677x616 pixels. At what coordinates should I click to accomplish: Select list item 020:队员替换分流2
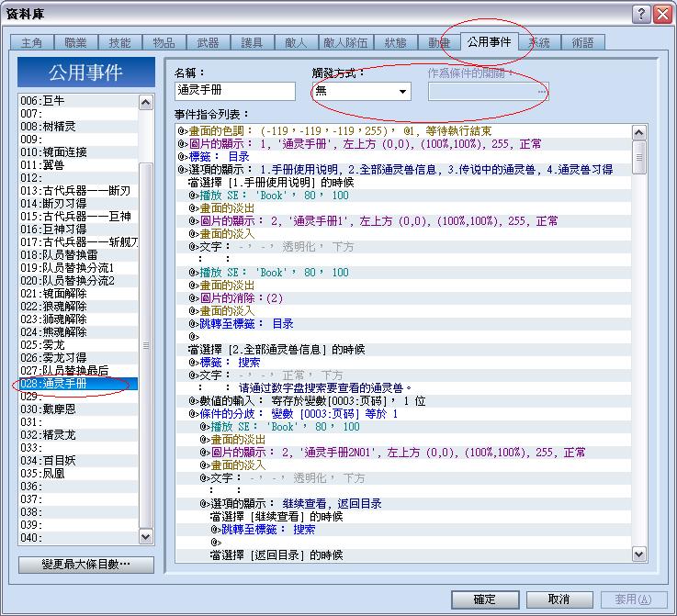click(x=78, y=280)
